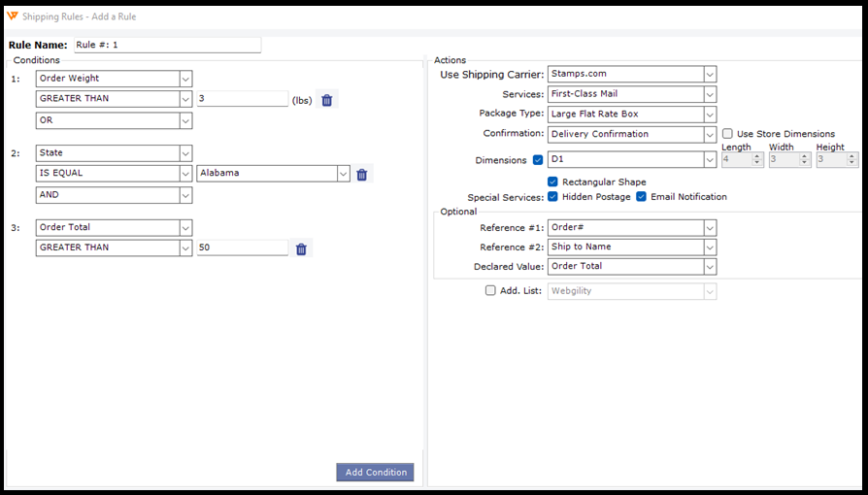Delete the Order Weight condition with trash icon
The image size is (868, 495).
click(327, 100)
